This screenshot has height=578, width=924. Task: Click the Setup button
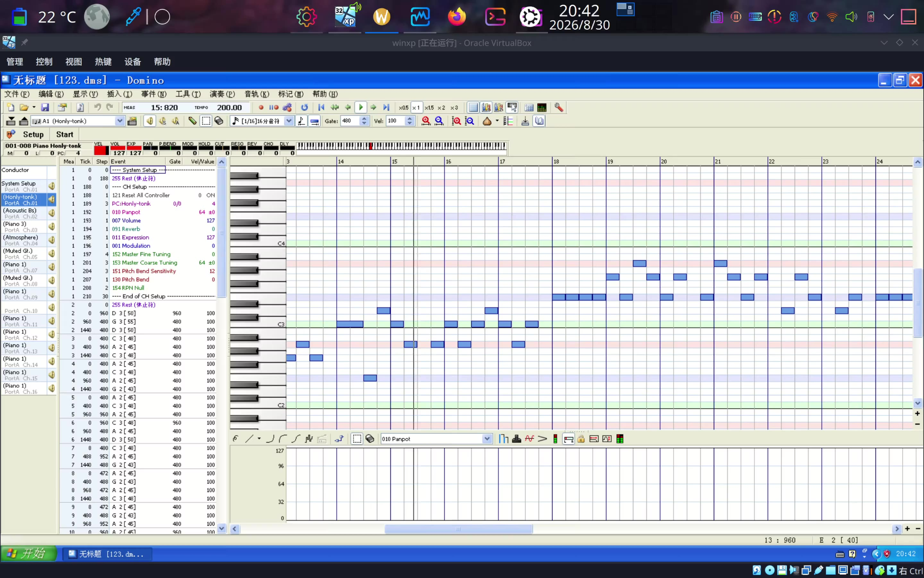tap(33, 135)
